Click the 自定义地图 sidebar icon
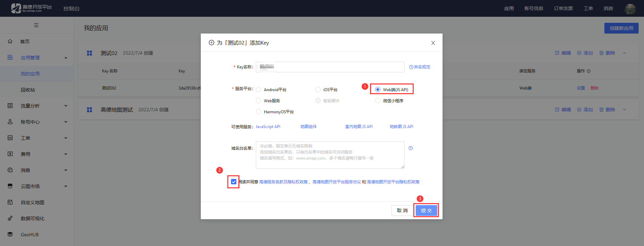This screenshot has width=644, height=246. (x=10, y=202)
